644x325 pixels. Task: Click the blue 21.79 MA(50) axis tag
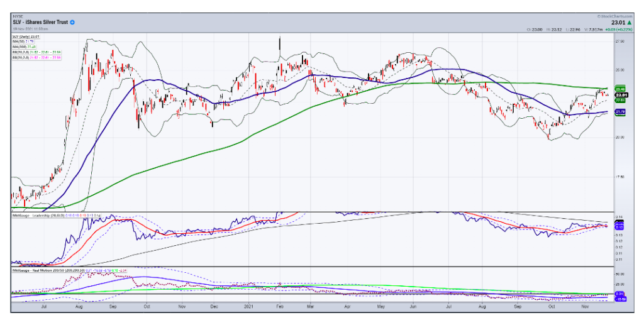pyautogui.click(x=620, y=112)
